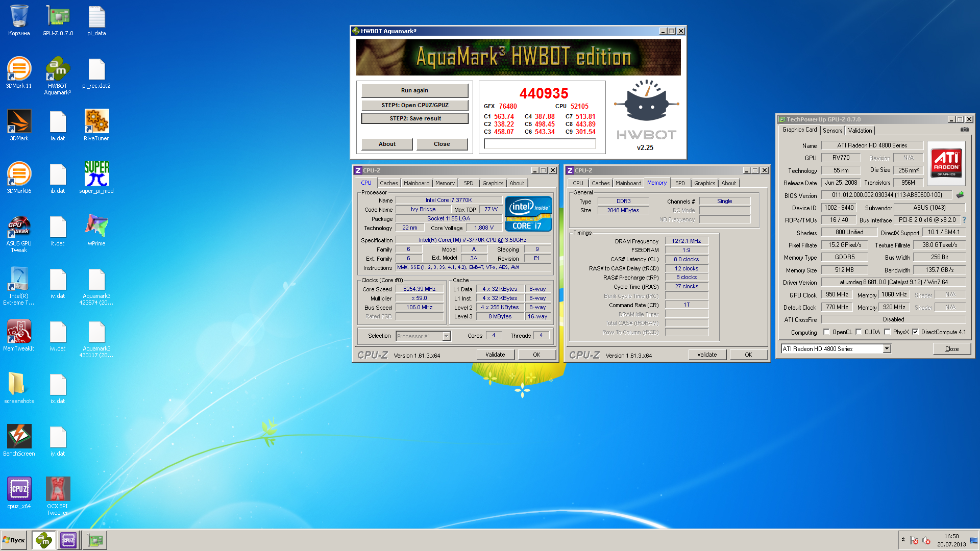Screen dimensions: 980x551
Task: Launch super_pi_mod desktop icon
Action: pyautogui.click(x=96, y=178)
